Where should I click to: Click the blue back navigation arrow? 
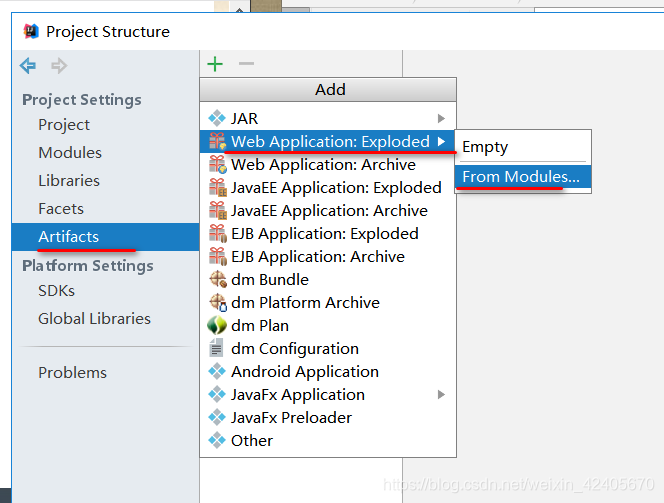tap(28, 65)
